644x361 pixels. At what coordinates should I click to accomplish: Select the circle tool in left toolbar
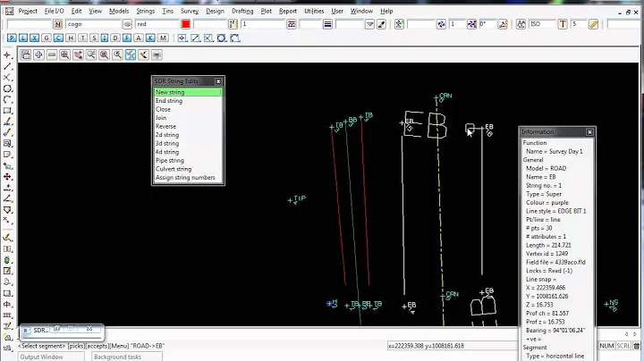7,88
